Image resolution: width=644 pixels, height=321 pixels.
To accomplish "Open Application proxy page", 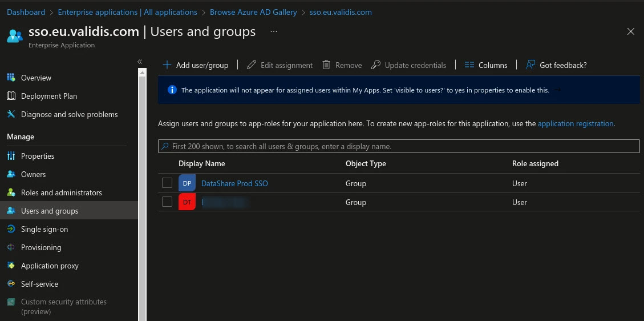I will tap(50, 266).
